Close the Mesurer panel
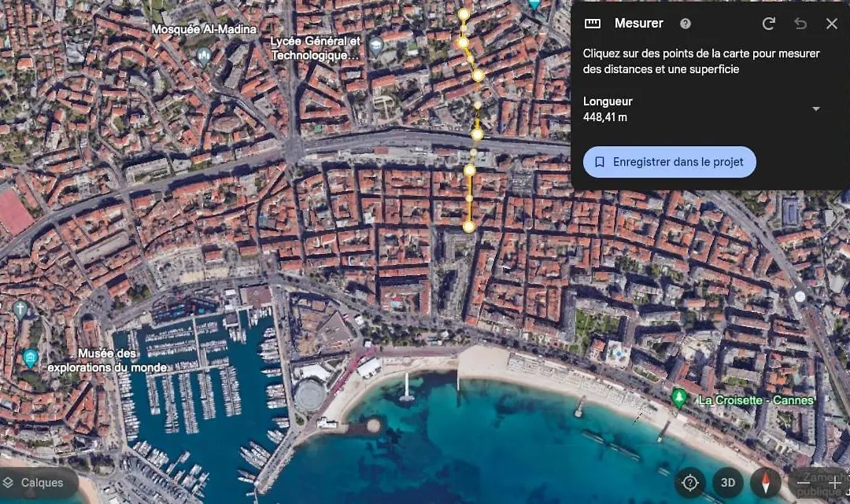 point(832,24)
